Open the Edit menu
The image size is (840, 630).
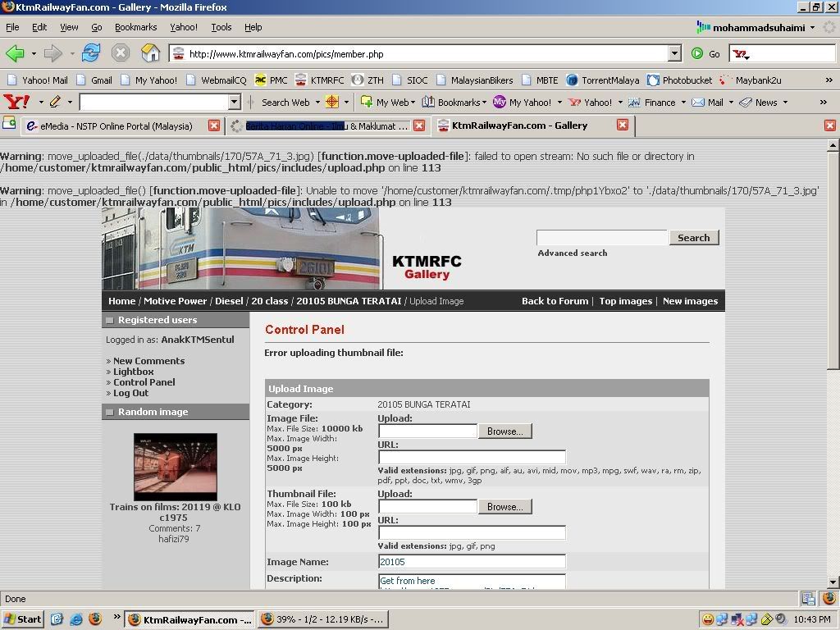point(39,27)
